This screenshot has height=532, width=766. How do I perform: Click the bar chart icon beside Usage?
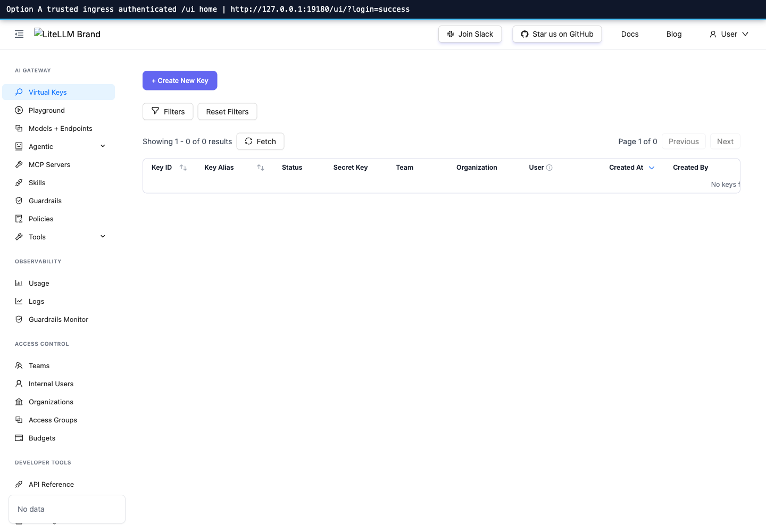(19, 283)
